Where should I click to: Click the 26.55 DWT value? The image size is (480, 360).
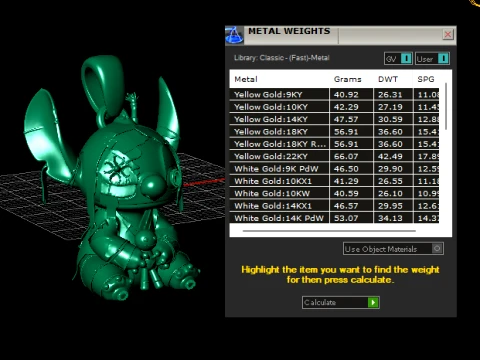[390, 181]
